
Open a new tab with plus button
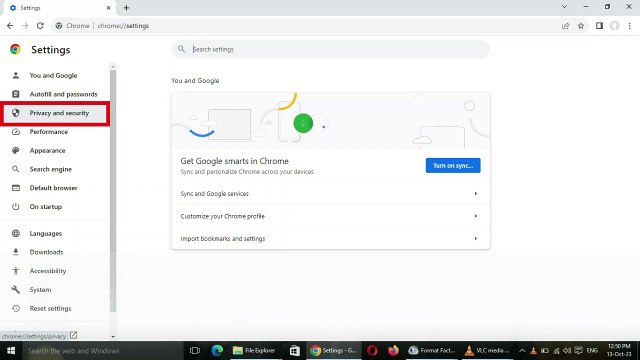click(x=126, y=8)
